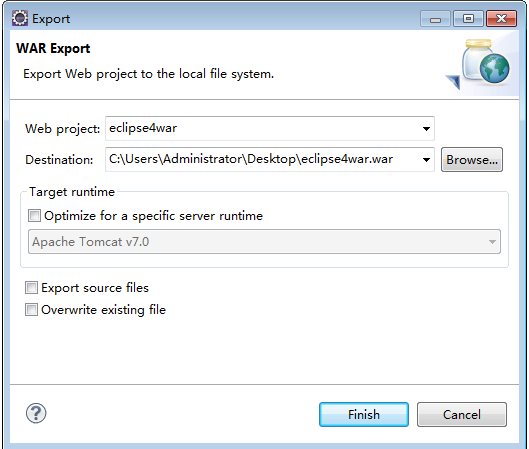Screen dimensions: 529x449
Task: Open the help question mark icon
Action: [x=36, y=413]
